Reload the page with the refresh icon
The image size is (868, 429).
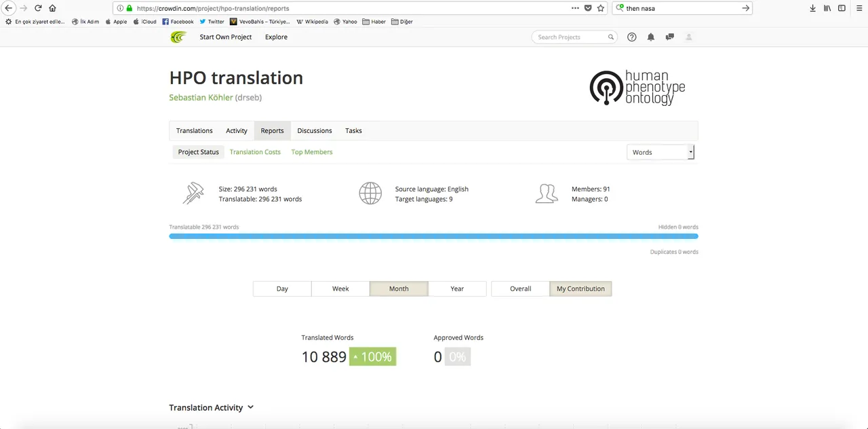(38, 8)
